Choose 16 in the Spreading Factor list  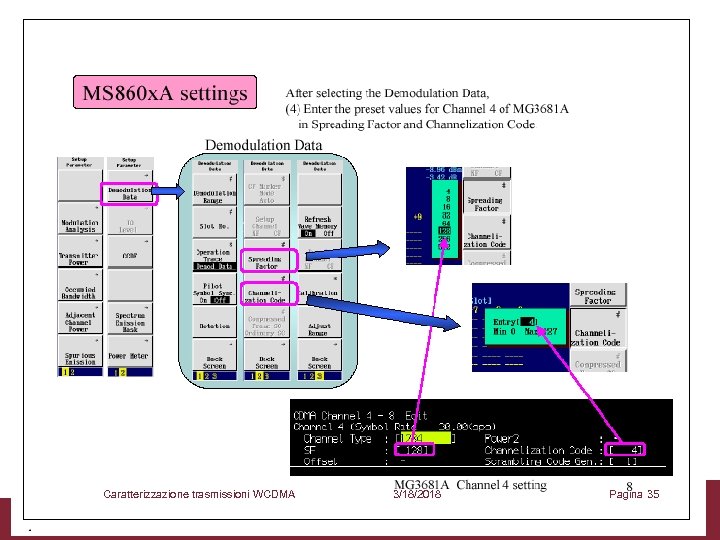pos(446,207)
